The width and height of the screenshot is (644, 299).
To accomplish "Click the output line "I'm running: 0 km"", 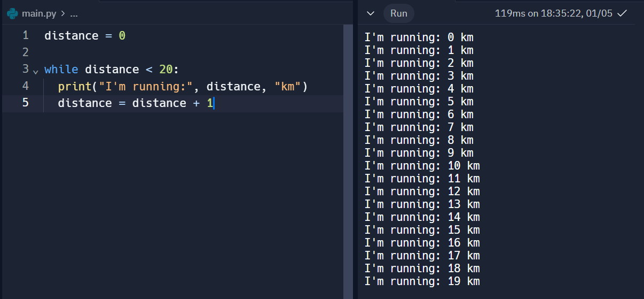I will click(419, 37).
